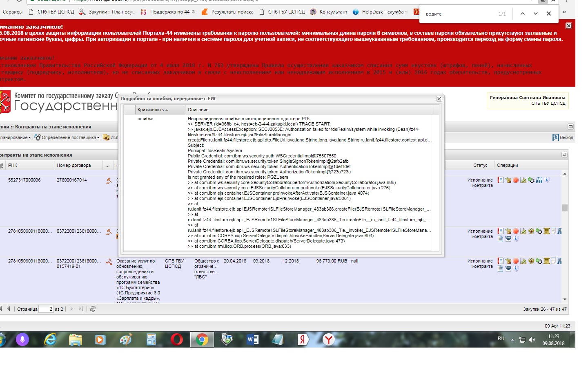Click info bubble icon in row 5527317000036
The height and width of the screenshot is (368, 588).
[547, 180]
